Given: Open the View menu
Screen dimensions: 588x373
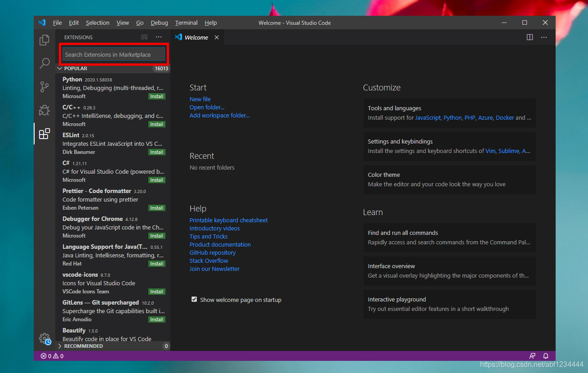Looking at the screenshot, I should 123,22.
